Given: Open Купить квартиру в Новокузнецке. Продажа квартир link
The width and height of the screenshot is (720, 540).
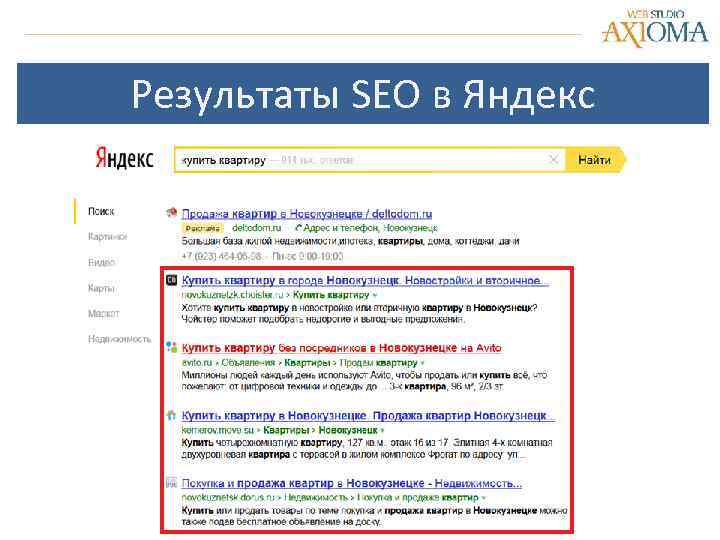Looking at the screenshot, I should click(368, 416).
